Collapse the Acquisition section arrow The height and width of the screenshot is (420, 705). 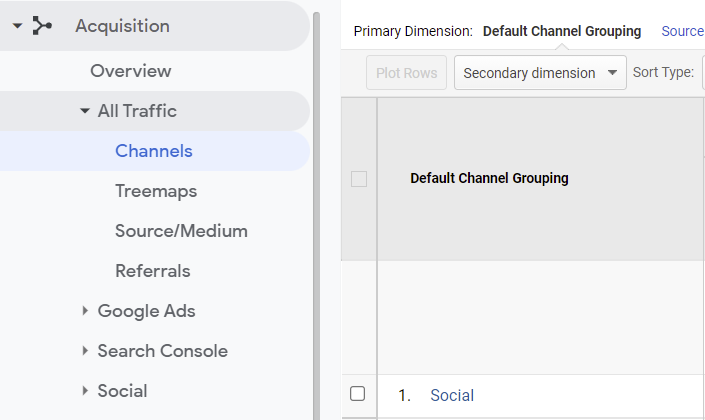tap(17, 26)
